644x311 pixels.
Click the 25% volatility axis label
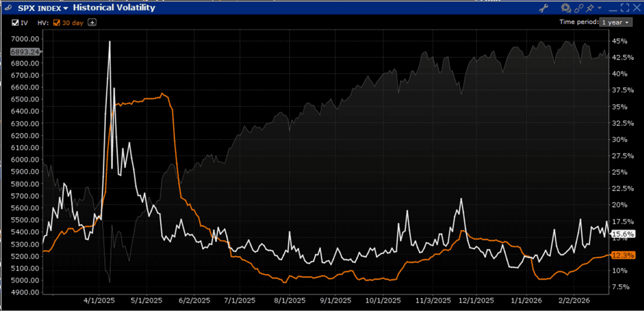[619, 172]
